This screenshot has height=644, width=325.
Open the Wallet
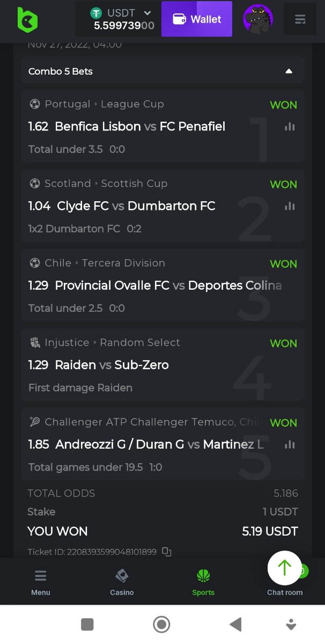point(197,19)
